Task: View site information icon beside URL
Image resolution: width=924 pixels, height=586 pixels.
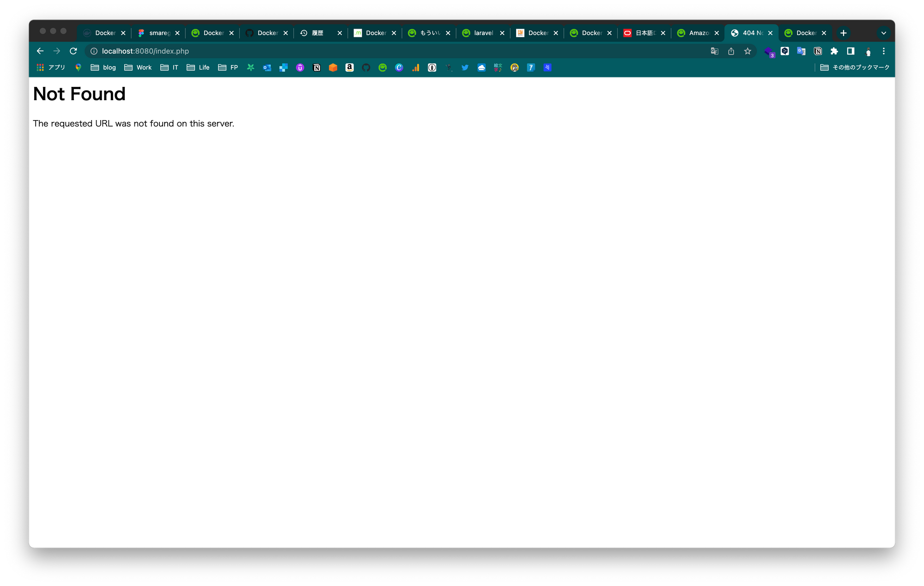Action: coord(94,51)
